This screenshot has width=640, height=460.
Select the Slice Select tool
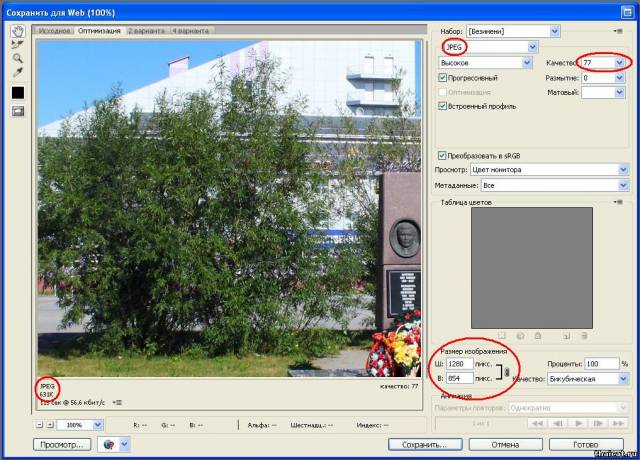(x=17, y=45)
